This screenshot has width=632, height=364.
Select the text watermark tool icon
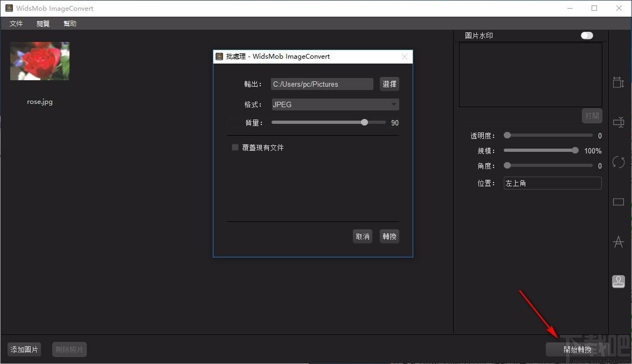(619, 242)
